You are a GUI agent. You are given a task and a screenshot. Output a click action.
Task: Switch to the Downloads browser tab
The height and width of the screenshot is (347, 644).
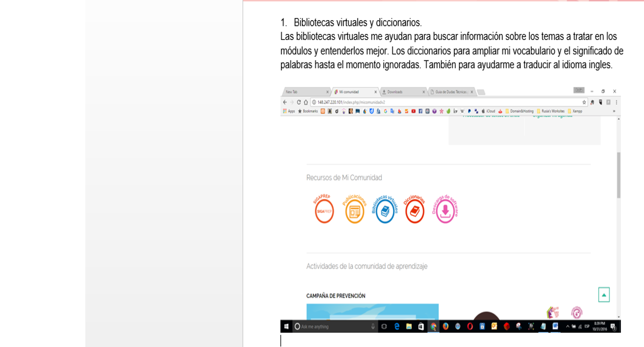tap(403, 92)
